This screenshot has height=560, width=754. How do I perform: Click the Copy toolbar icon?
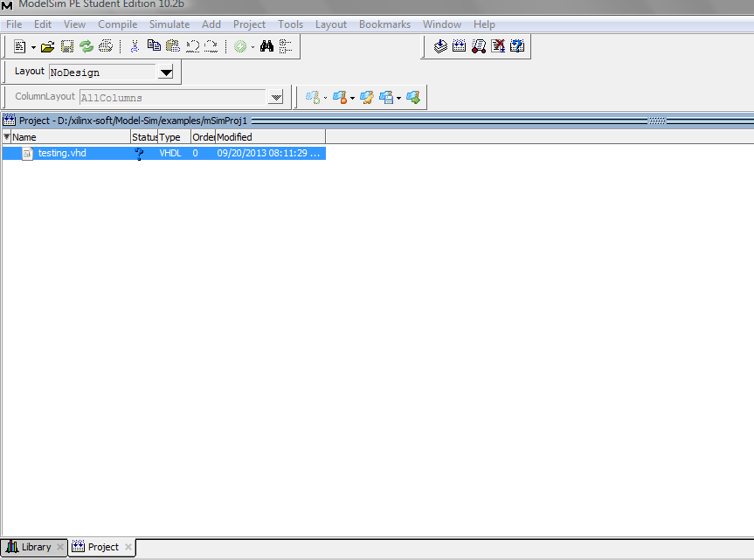pyautogui.click(x=154, y=45)
